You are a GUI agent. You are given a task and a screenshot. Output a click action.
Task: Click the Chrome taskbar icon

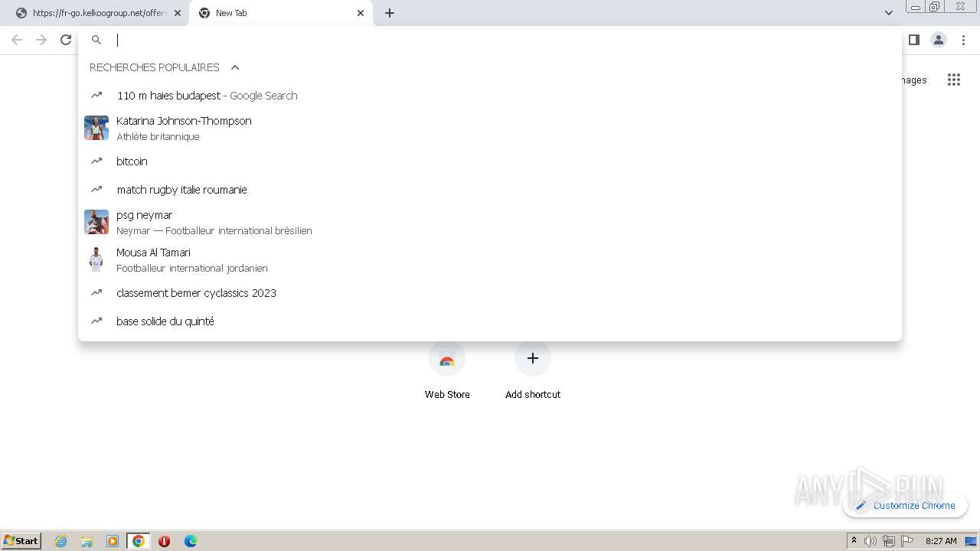click(x=139, y=541)
